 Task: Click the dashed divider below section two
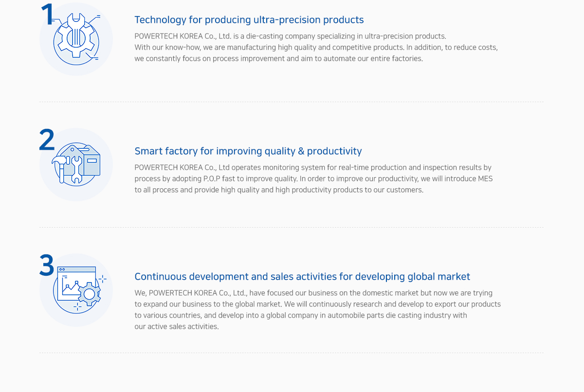(x=292, y=227)
